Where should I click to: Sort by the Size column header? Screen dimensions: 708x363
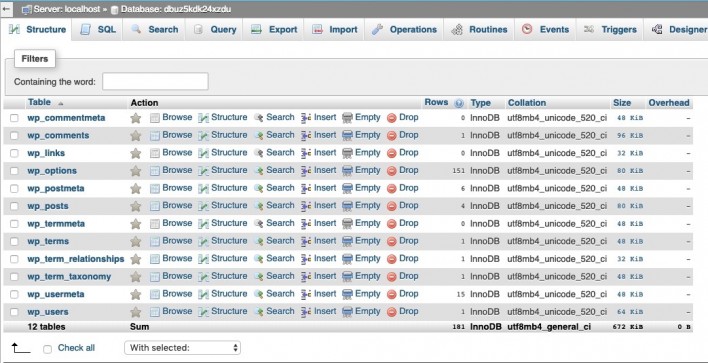pyautogui.click(x=621, y=103)
